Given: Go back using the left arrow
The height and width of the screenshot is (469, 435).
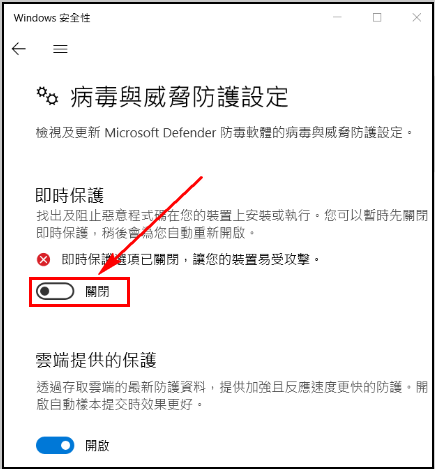Looking at the screenshot, I should (19, 49).
